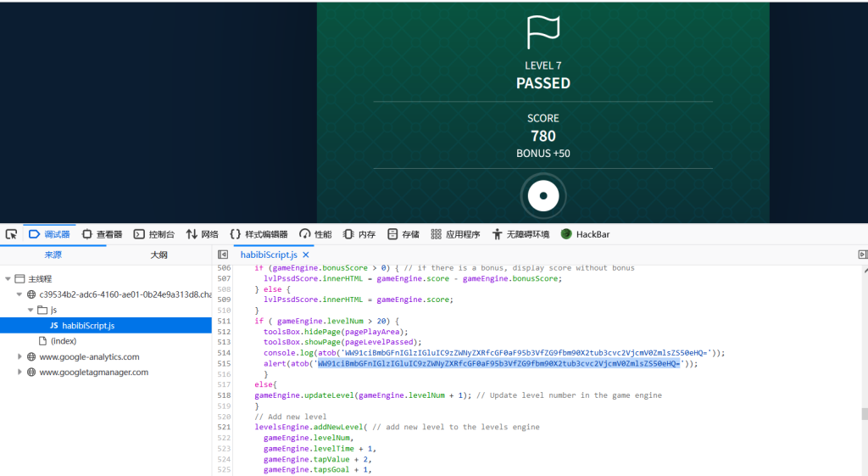This screenshot has width=868, height=476.
Task: Switch to the 网络 network panel
Action: pyautogui.click(x=203, y=234)
